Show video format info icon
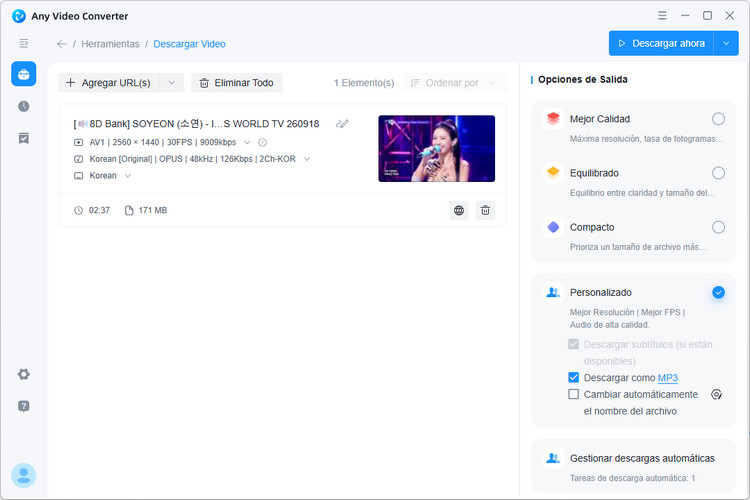The width and height of the screenshot is (750, 500). (262, 142)
